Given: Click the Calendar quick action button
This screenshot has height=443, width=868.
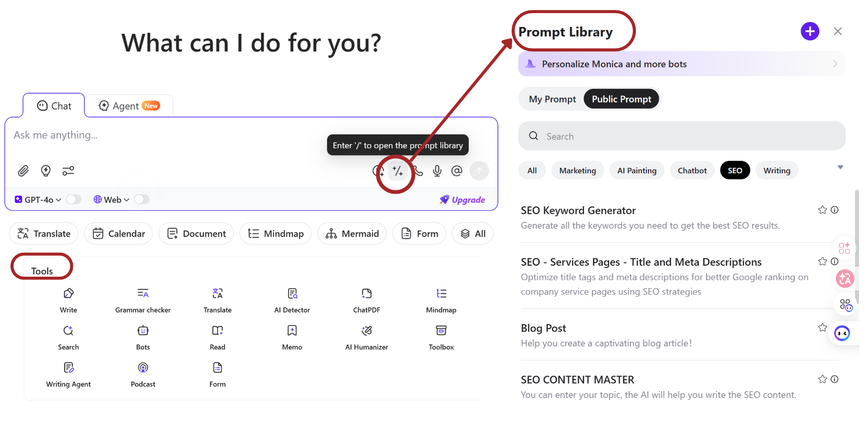Looking at the screenshot, I should (x=118, y=233).
